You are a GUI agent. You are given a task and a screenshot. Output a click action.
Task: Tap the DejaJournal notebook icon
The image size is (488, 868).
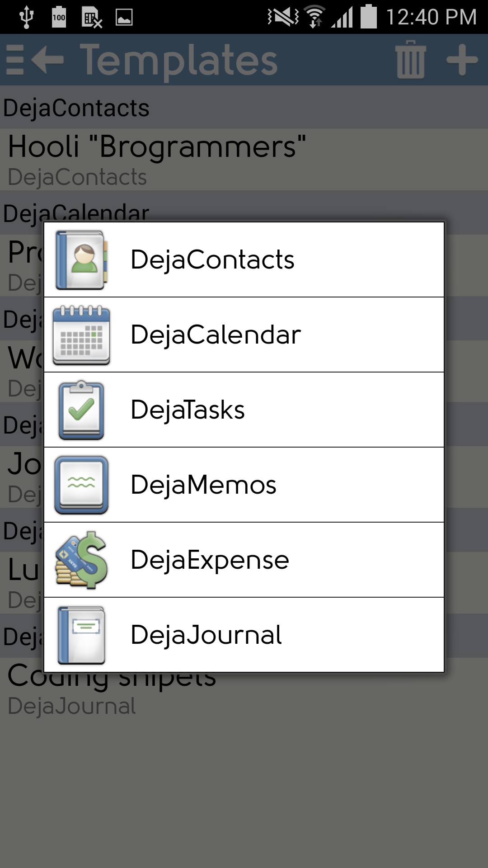point(81,635)
